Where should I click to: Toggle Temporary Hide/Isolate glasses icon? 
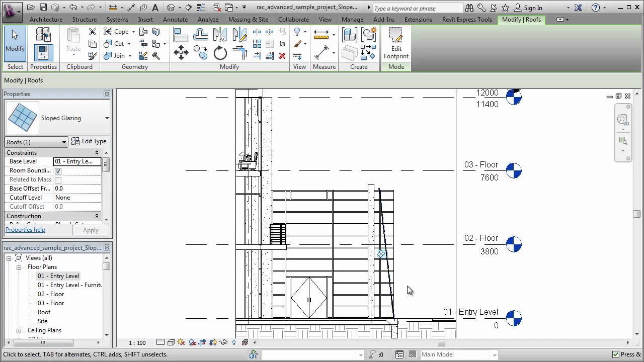coord(223,342)
